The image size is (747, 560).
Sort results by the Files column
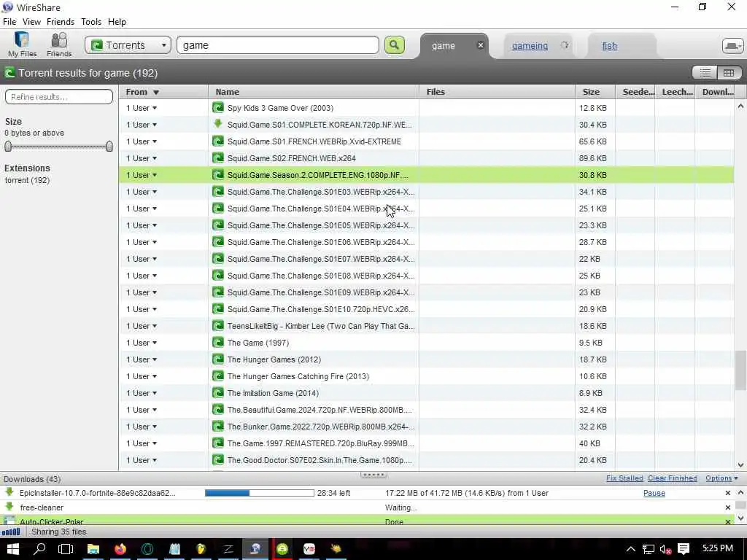[x=498, y=92]
